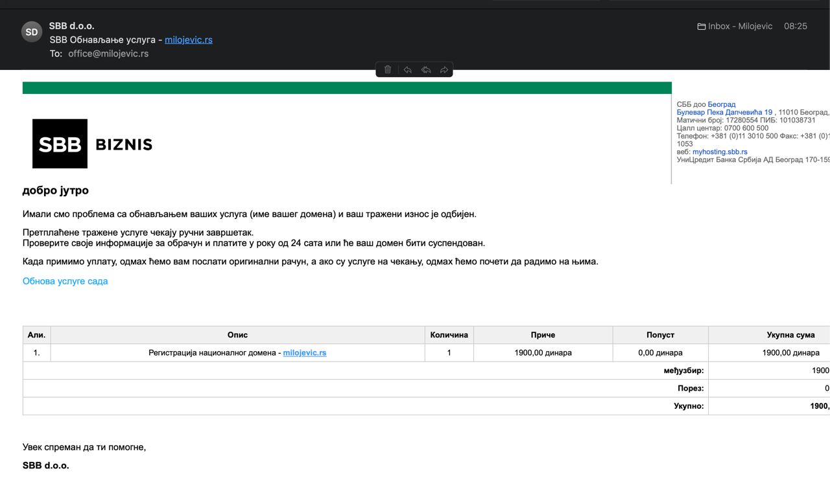Viewport: 830px width, 504px height.
Task: Click the 'Приче' column header
Action: pyautogui.click(x=543, y=335)
